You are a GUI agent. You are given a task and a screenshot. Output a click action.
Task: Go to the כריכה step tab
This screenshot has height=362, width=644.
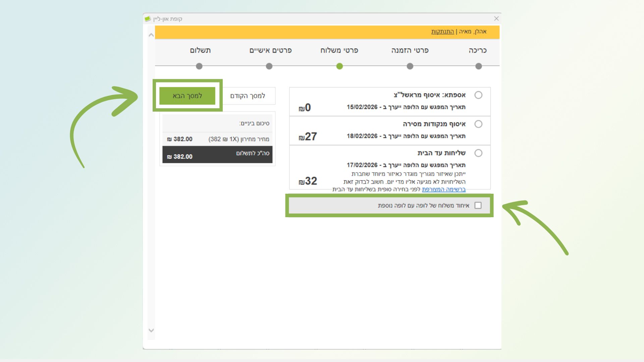tap(477, 50)
